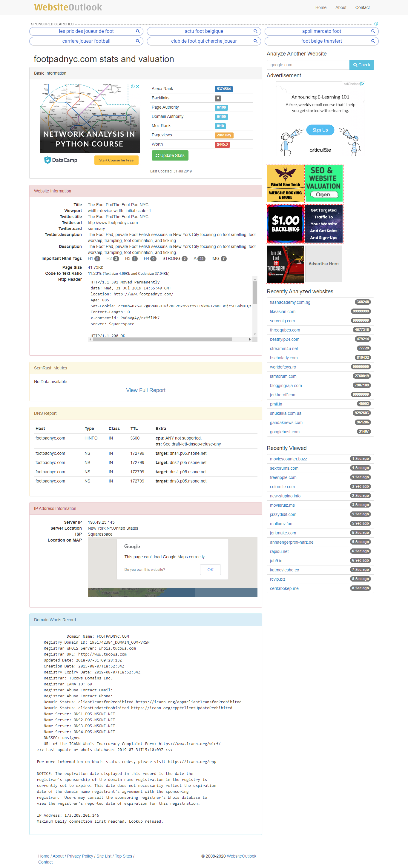Click the Check button
The height and width of the screenshot is (868, 408).
point(361,65)
